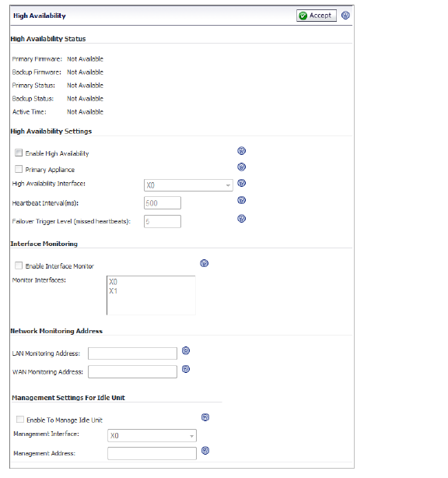Click Backup Status Not Available value
The image size is (448, 478).
[x=85, y=99]
